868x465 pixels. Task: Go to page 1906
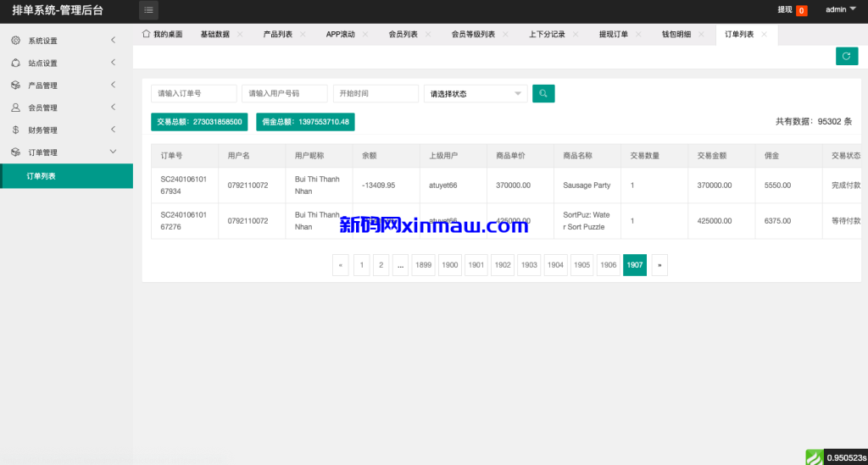click(609, 265)
